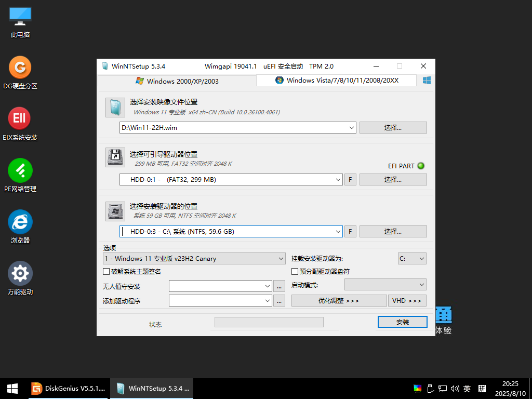Click 选择... for boot drive location

click(x=393, y=179)
